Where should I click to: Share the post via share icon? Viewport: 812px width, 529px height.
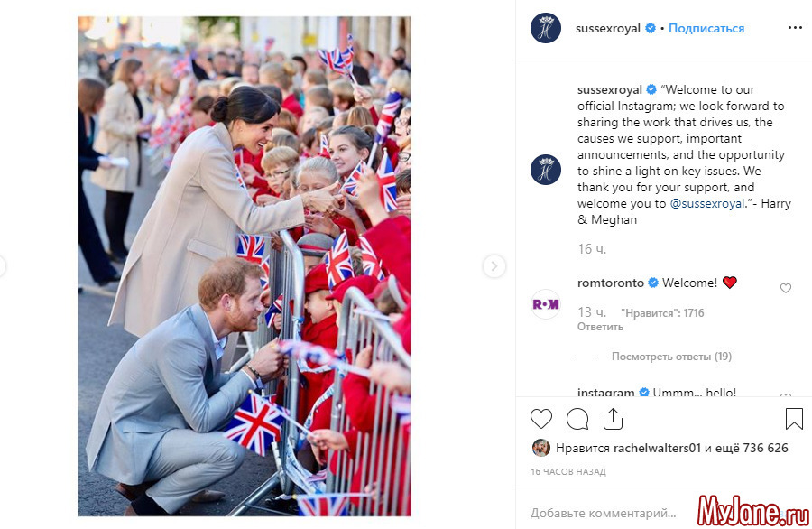point(613,419)
